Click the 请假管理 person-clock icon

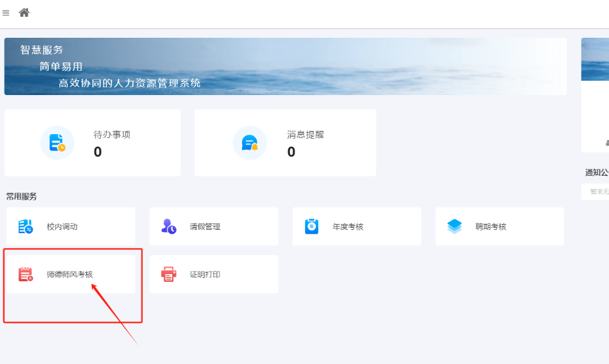point(169,227)
